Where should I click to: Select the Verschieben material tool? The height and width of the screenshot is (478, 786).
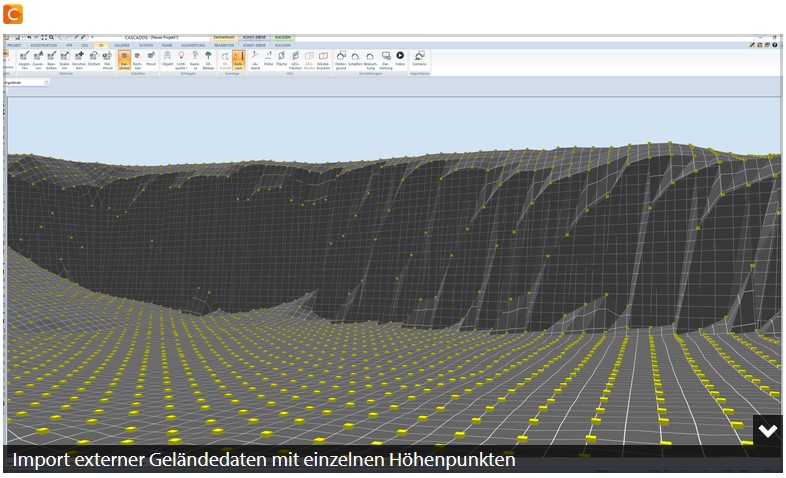pos(79,60)
